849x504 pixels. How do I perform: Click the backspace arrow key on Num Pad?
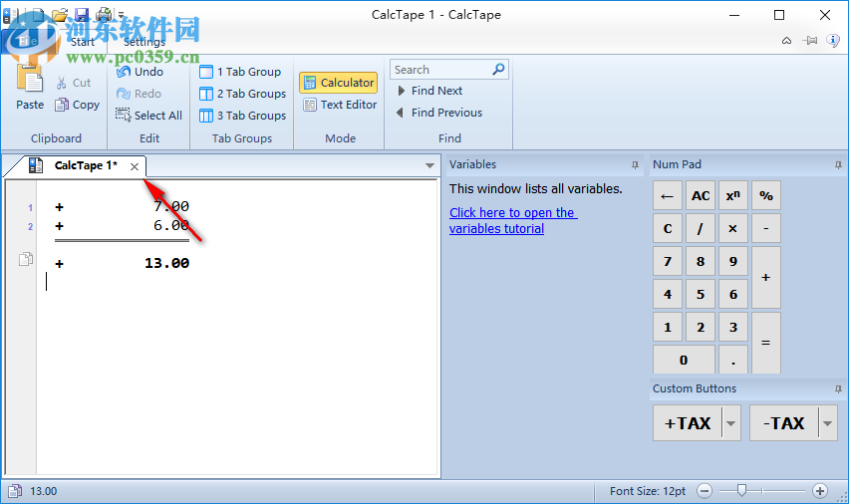point(668,195)
